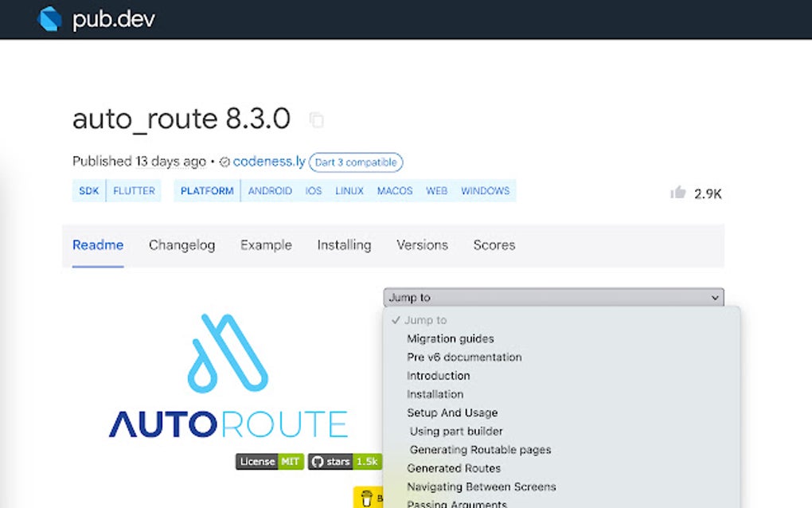Select Introduction from the Jump to menu
Viewport: 812px width, 508px height.
[x=437, y=375]
